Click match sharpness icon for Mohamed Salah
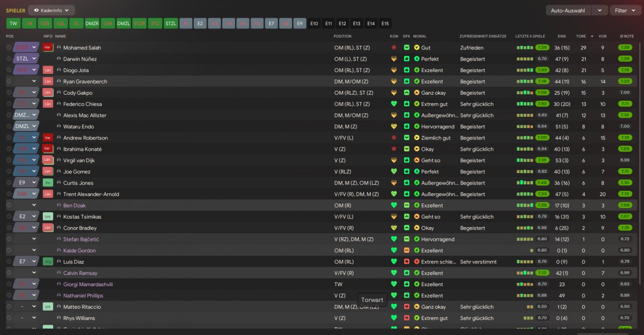The image size is (644, 335). click(x=407, y=47)
